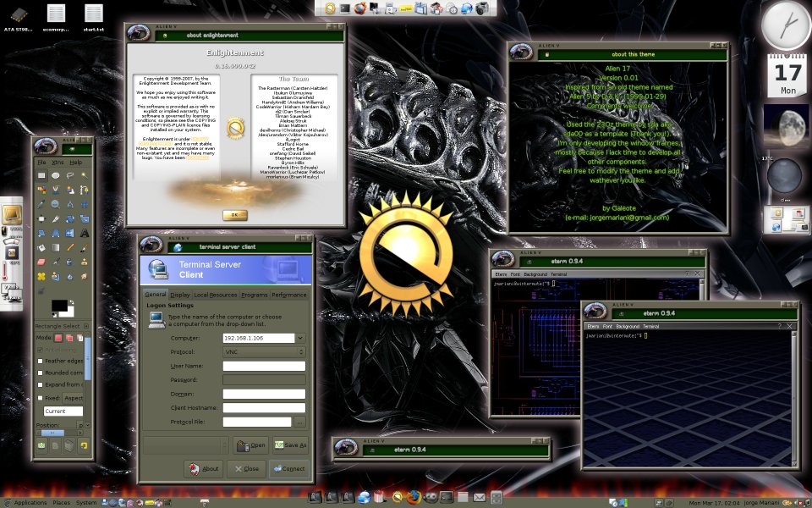Open the Xtns menu in GIMP toolbox

pyautogui.click(x=58, y=163)
